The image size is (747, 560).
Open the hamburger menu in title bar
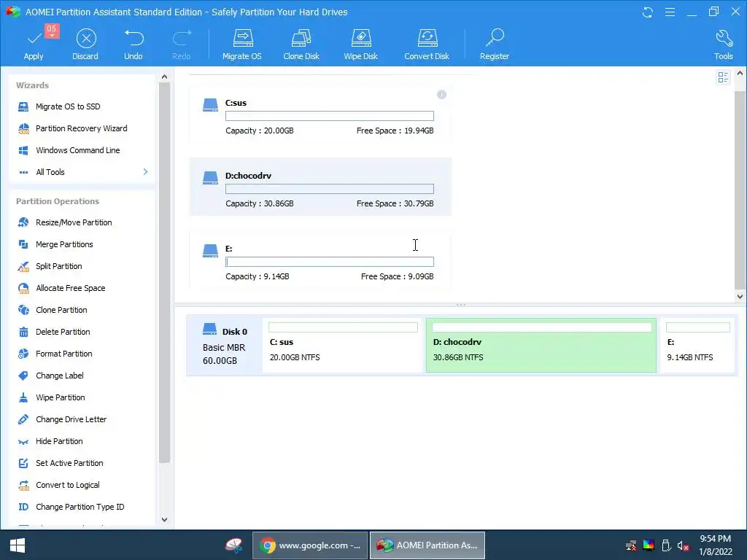tap(670, 12)
